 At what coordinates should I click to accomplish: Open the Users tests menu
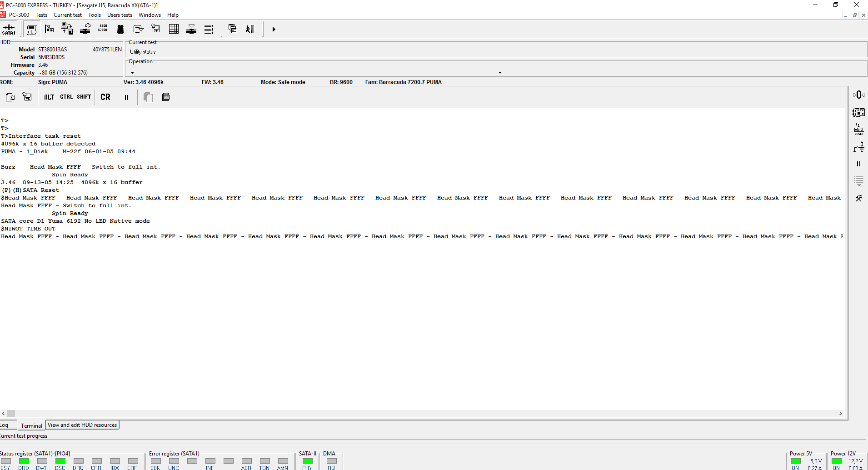click(120, 15)
